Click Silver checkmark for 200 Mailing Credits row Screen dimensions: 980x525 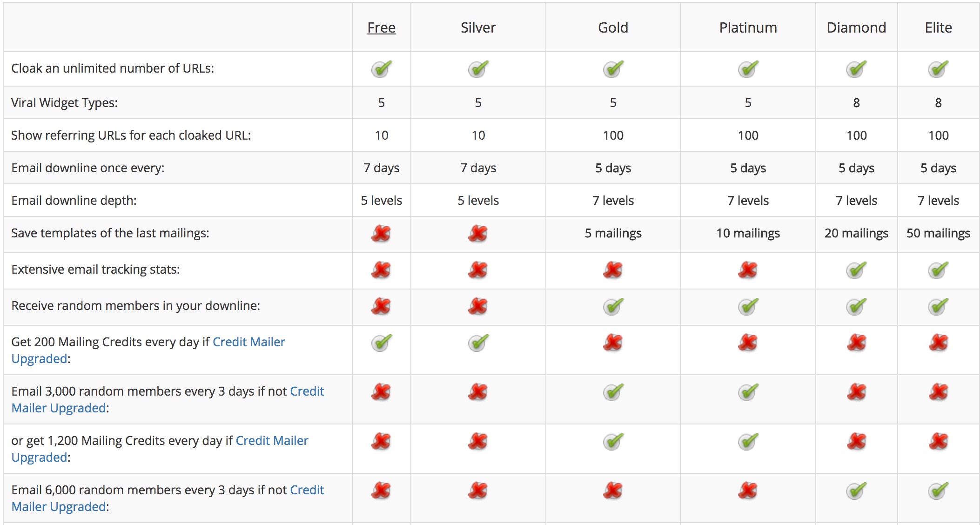point(478,343)
